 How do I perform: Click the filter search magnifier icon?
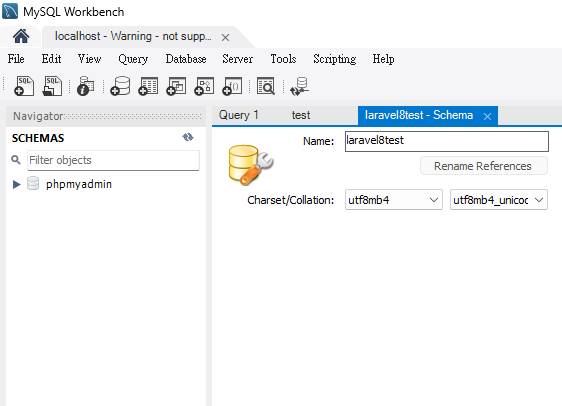point(16,160)
